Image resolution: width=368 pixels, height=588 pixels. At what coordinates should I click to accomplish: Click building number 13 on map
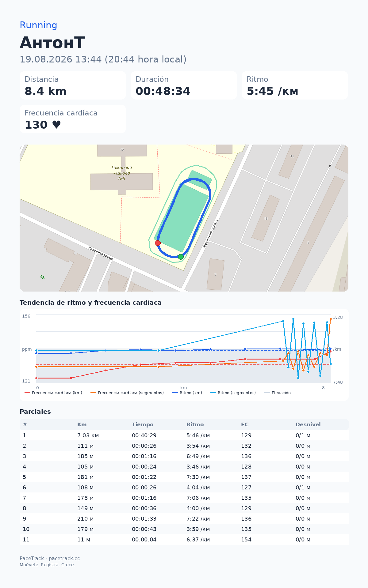(266, 219)
